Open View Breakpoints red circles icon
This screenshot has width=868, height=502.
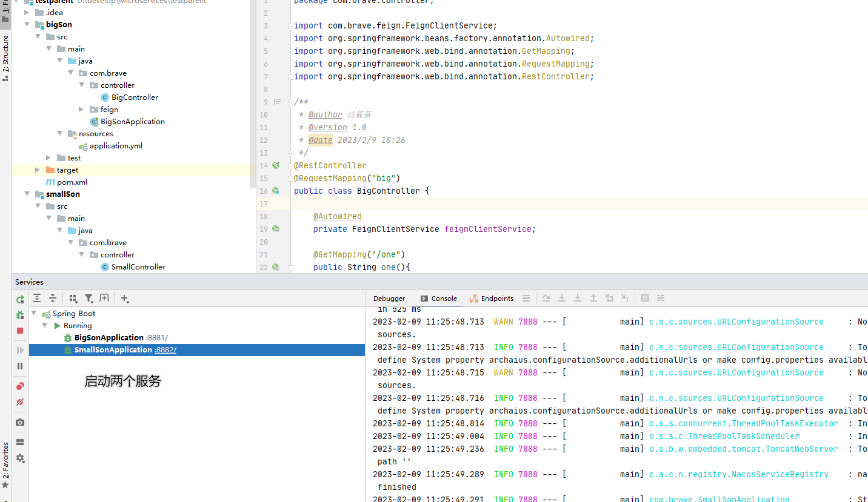click(20, 386)
